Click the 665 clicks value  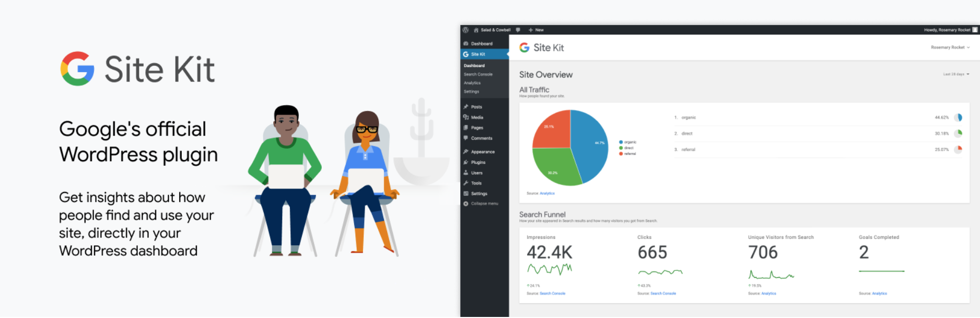coord(652,253)
